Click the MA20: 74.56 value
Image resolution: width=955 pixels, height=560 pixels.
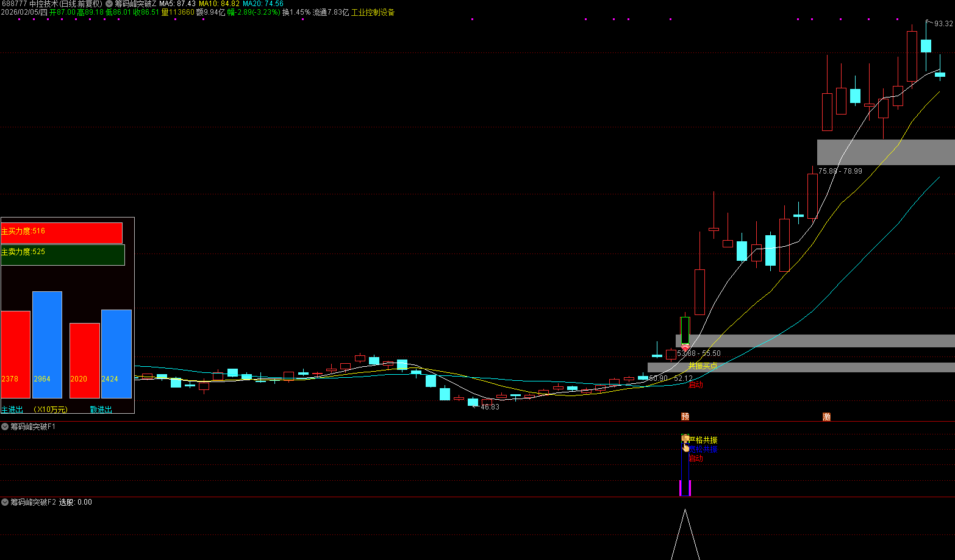coord(263,4)
